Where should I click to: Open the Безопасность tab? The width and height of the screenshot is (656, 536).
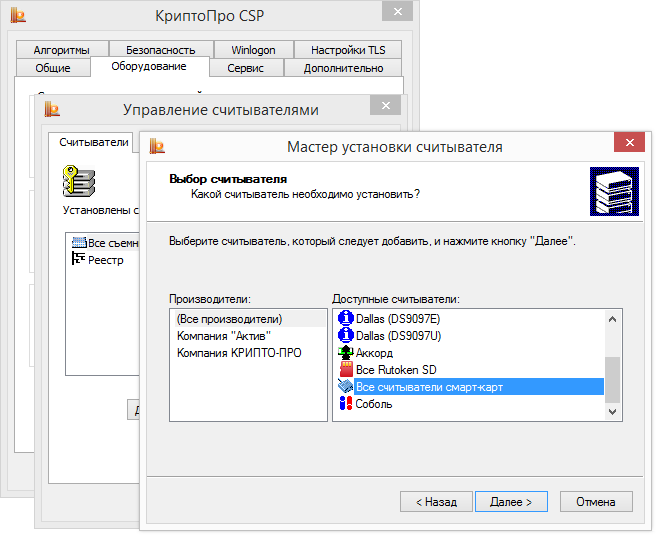coord(161,49)
